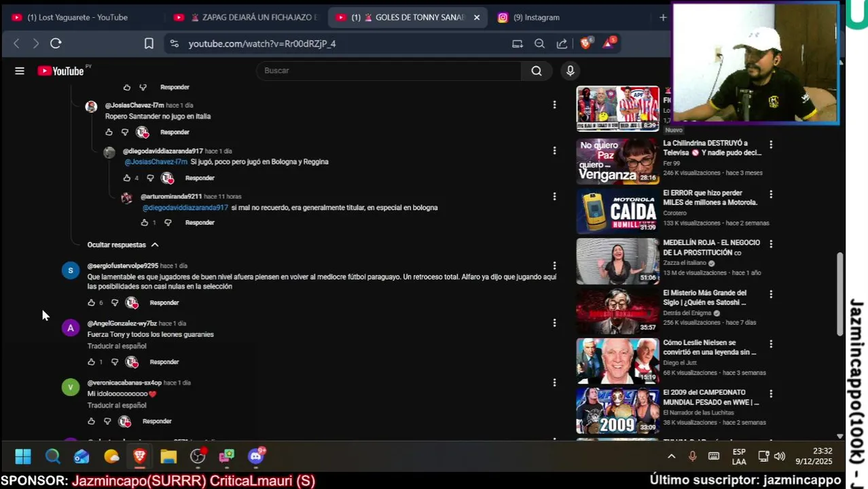Reply to arturomiranda9211 with Responder

coord(200,223)
